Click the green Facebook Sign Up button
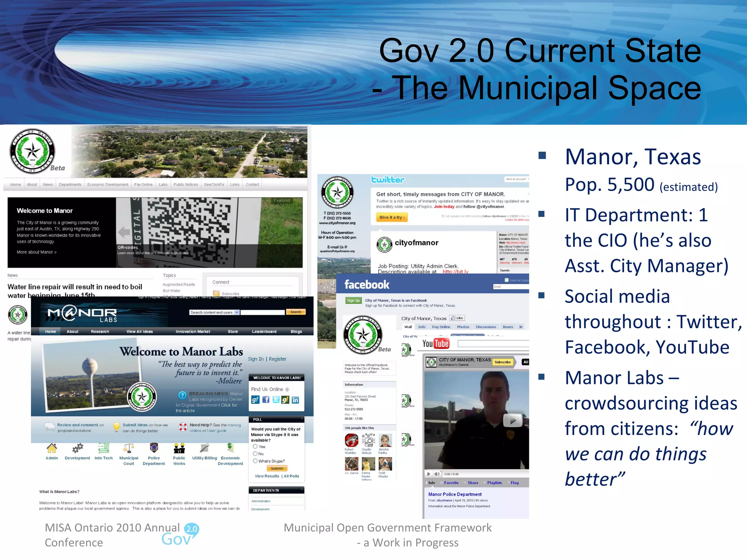747x560 pixels. [x=353, y=300]
